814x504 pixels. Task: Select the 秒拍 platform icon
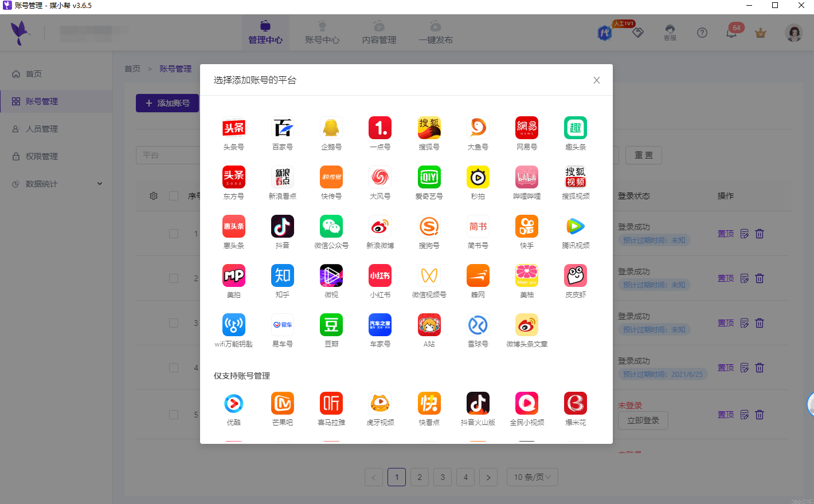(478, 177)
